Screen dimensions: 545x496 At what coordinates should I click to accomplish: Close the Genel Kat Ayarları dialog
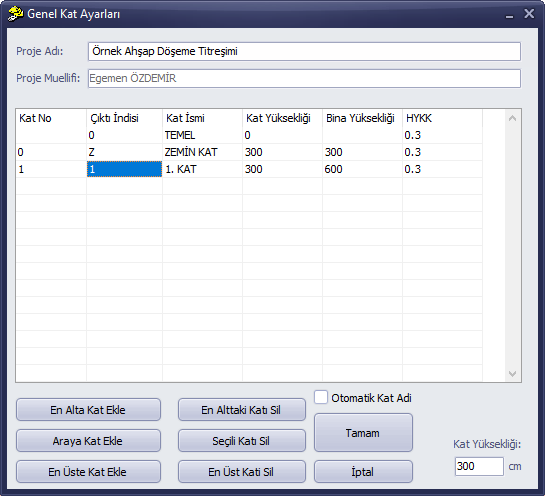(529, 14)
